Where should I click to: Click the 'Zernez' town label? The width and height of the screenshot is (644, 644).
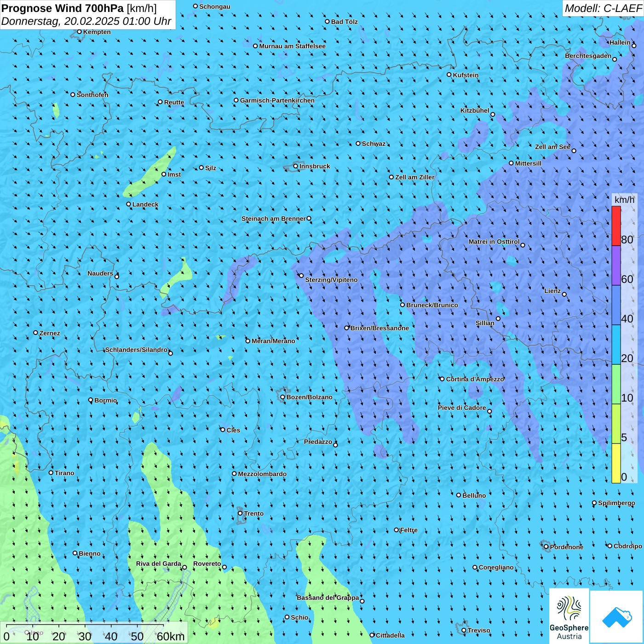tap(50, 333)
